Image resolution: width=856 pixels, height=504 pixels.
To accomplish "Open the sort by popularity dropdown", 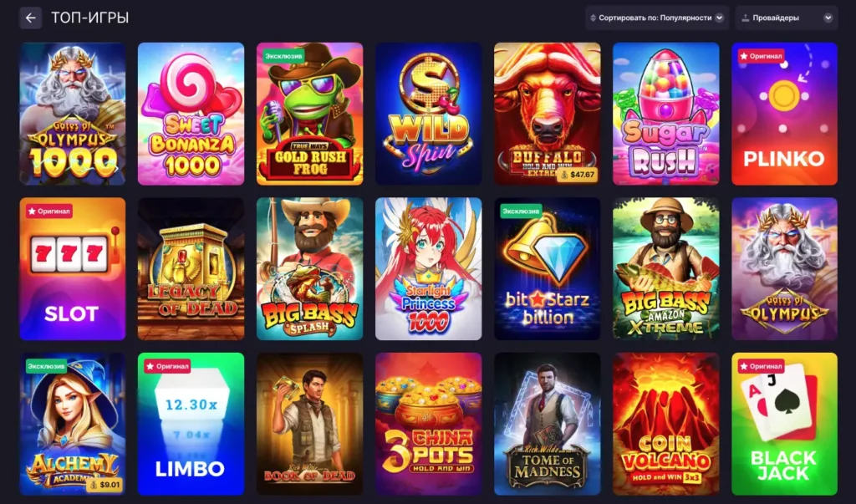I will pyautogui.click(x=657, y=18).
